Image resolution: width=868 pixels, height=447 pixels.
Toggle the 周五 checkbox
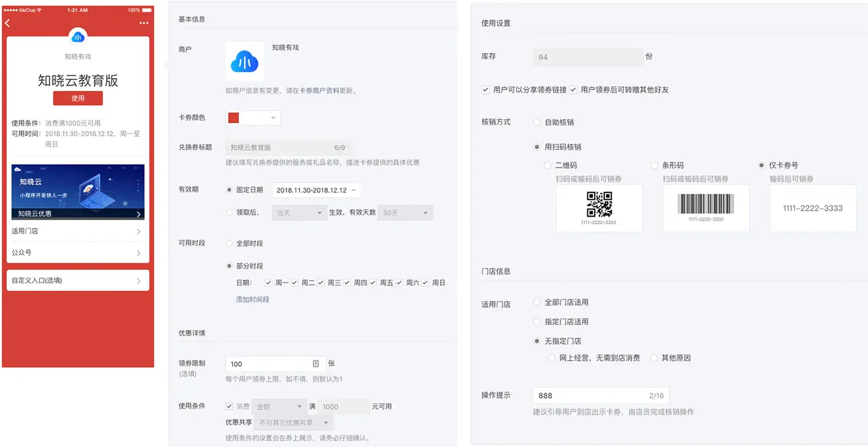point(373,283)
